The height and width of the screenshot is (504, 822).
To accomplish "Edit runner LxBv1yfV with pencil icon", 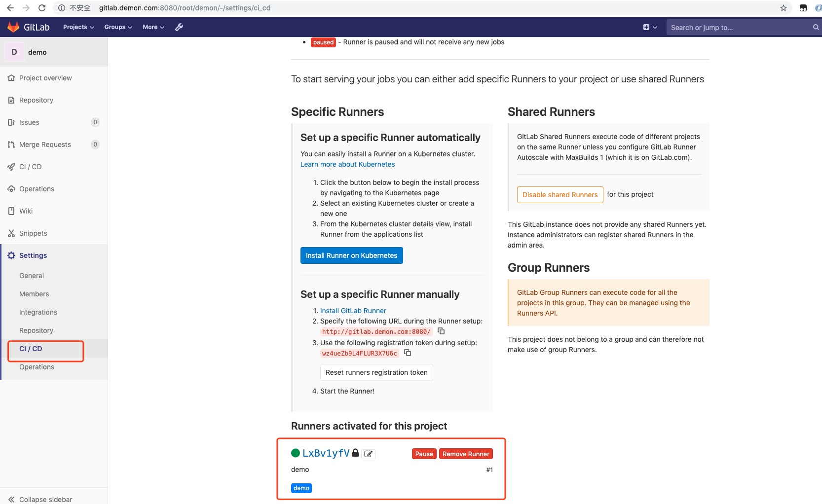I will click(369, 454).
